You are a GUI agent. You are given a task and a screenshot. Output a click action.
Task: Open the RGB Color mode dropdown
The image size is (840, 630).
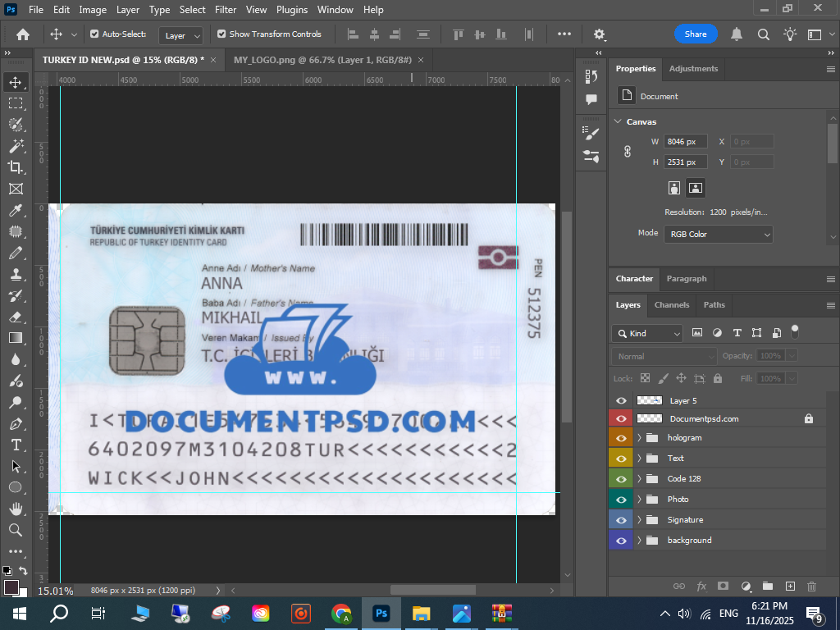718,235
